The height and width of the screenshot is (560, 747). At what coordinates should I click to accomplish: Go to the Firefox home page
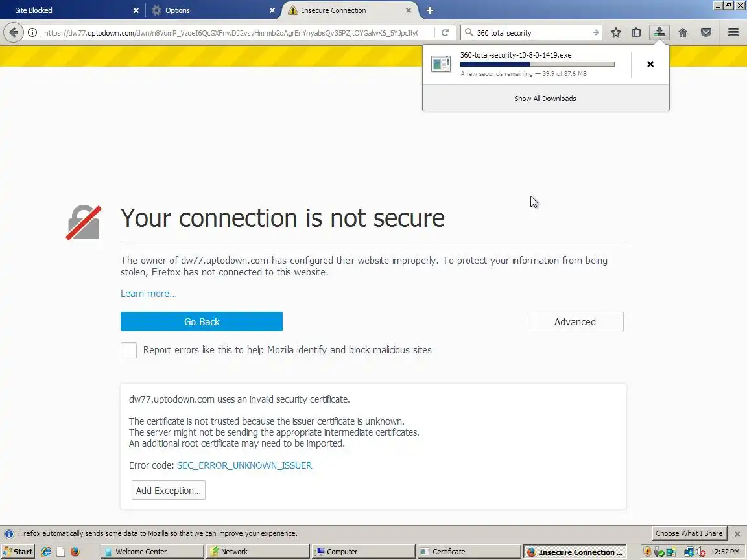pos(683,32)
